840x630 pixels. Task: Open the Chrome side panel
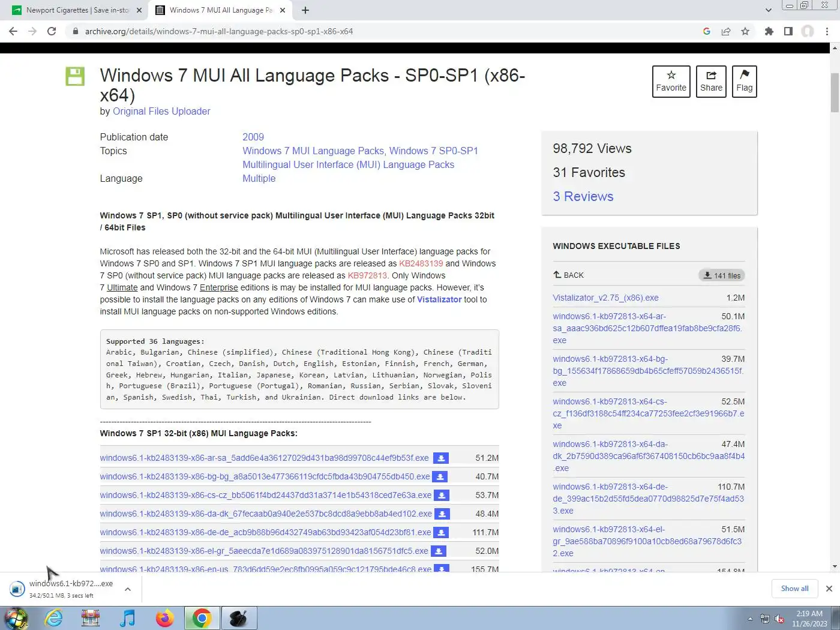coord(788,31)
